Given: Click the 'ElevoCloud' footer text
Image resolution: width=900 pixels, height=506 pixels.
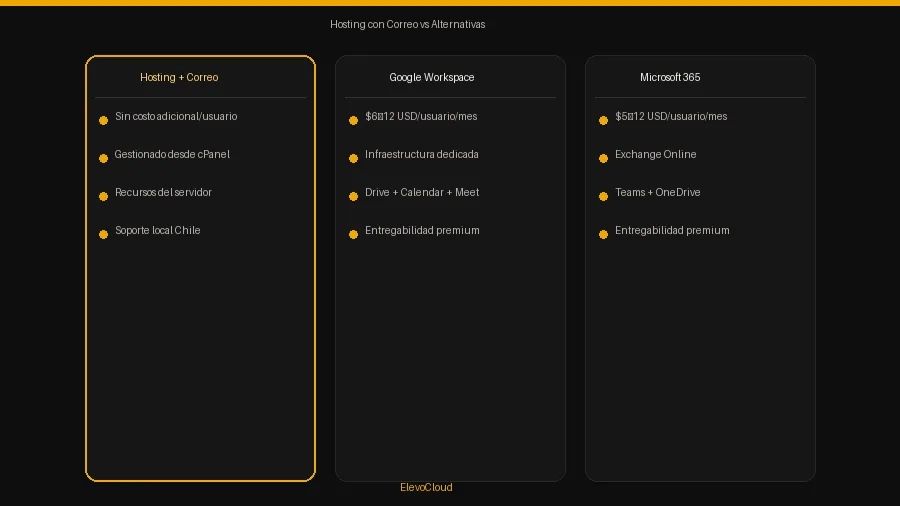Looking at the screenshot, I should tap(426, 488).
